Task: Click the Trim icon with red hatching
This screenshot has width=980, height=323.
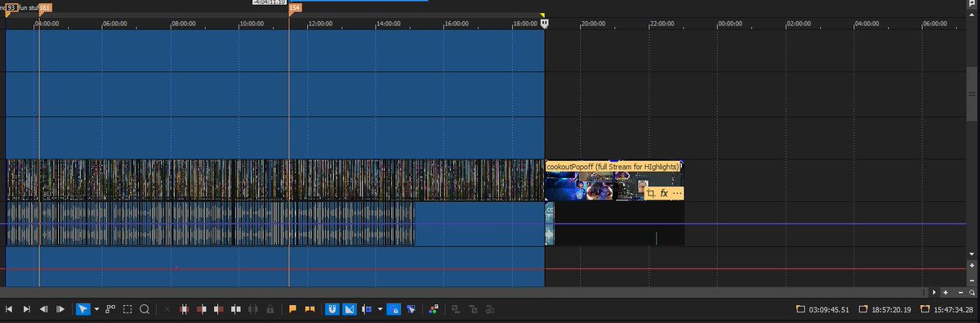Action: pyautogui.click(x=184, y=309)
